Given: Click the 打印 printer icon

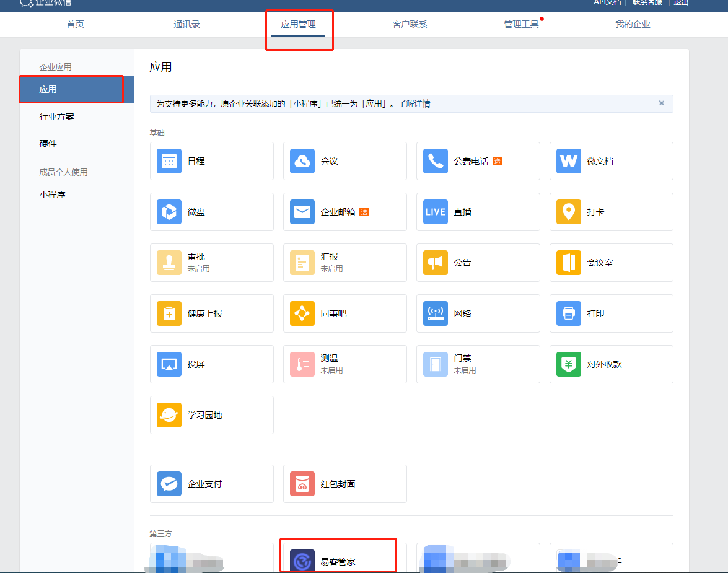Looking at the screenshot, I should (x=569, y=313).
